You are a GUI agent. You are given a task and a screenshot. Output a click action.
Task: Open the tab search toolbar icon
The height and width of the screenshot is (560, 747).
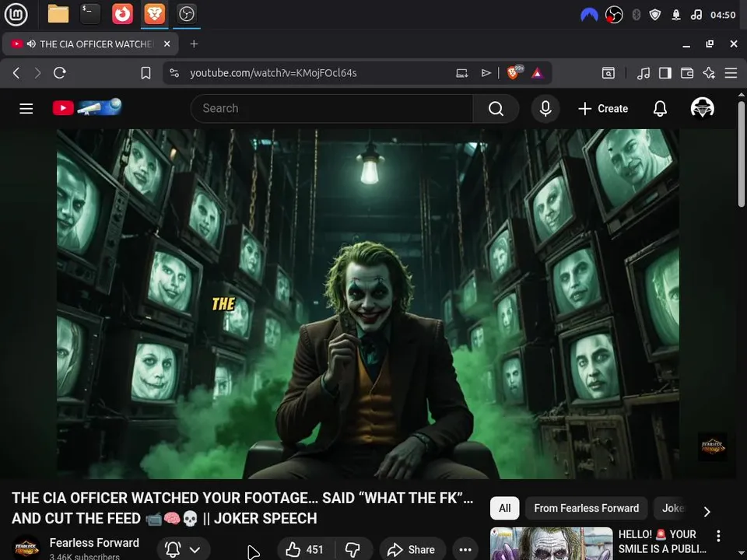608,73
